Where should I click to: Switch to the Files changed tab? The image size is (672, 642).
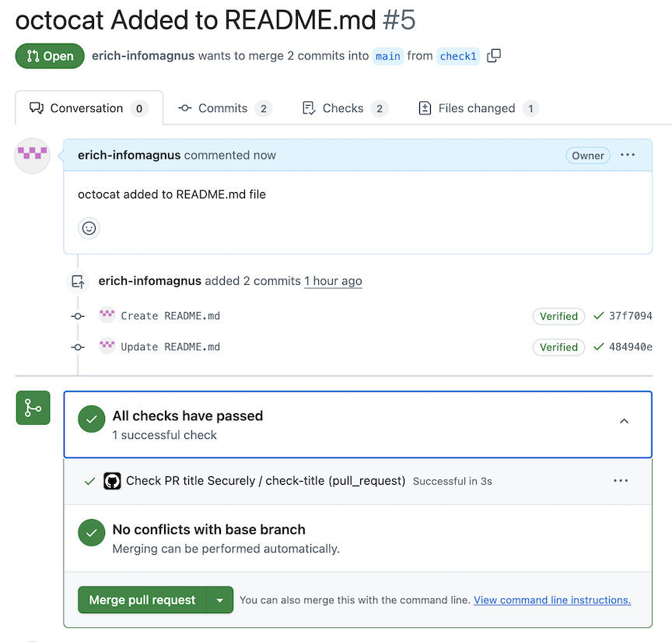478,108
